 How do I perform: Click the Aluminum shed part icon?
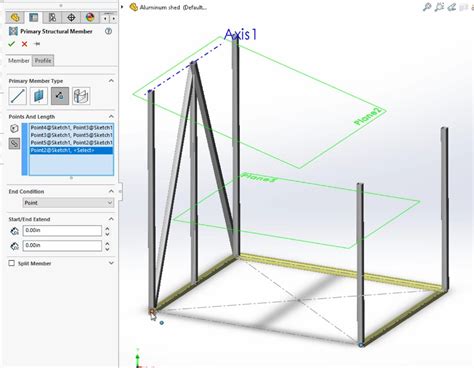133,7
